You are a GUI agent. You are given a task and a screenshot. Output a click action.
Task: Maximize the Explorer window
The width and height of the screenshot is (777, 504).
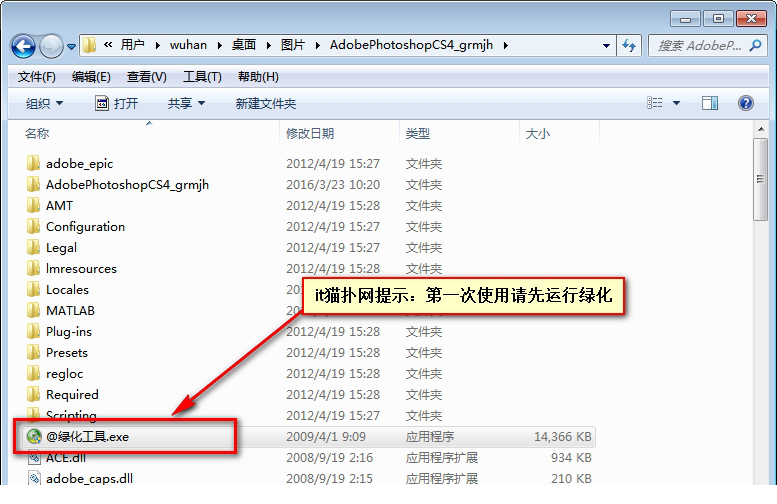pos(718,19)
